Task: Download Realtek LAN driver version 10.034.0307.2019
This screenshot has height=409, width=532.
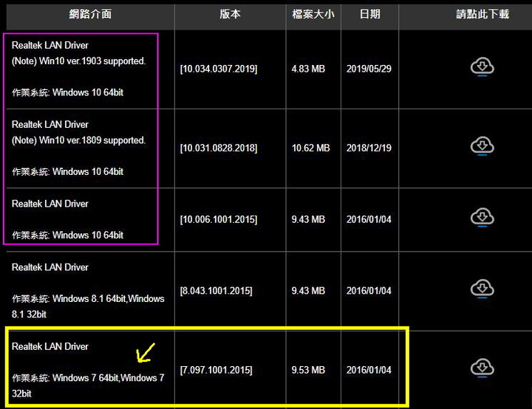Action: point(482,66)
